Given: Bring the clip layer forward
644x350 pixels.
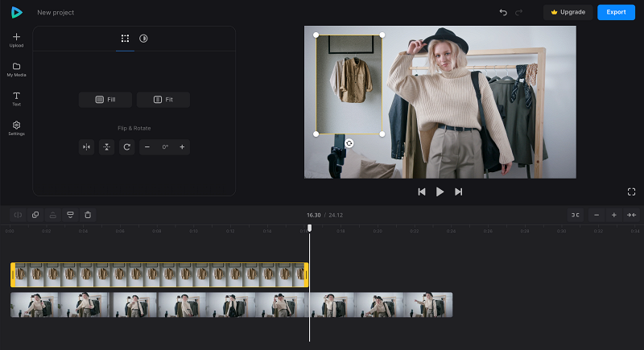Looking at the screenshot, I should click(x=53, y=215).
